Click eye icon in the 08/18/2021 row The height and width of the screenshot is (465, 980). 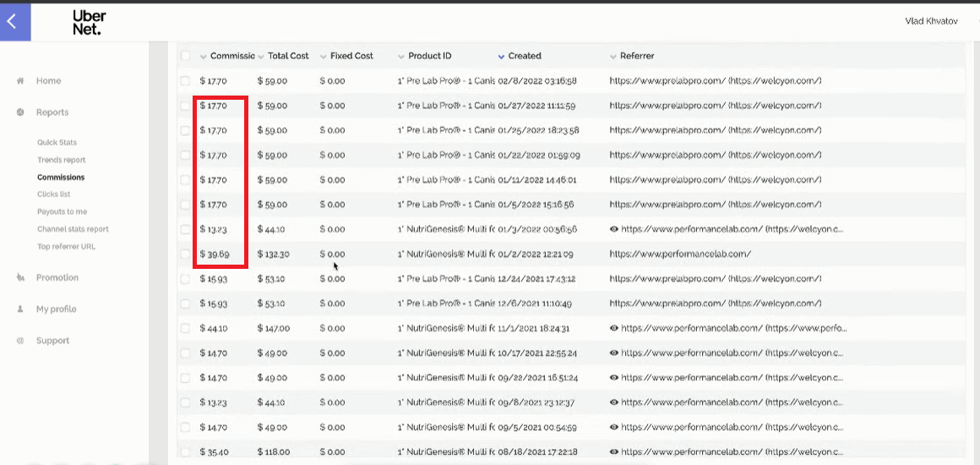pos(613,451)
